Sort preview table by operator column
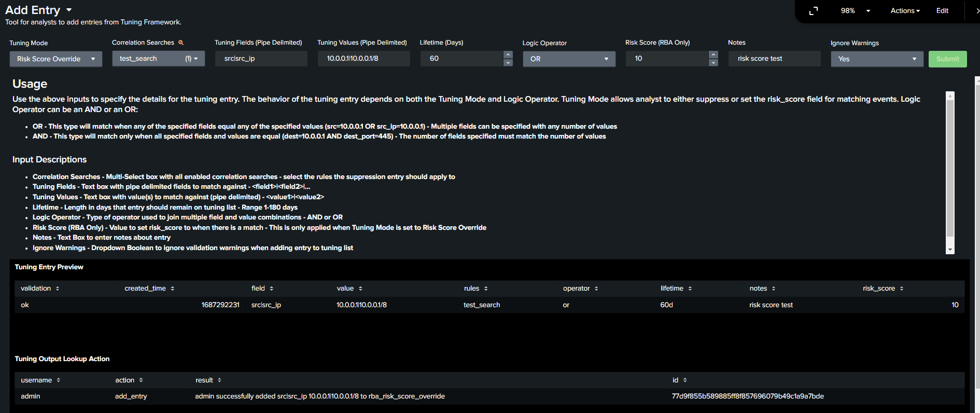This screenshot has height=413, width=980. pyautogui.click(x=581, y=288)
